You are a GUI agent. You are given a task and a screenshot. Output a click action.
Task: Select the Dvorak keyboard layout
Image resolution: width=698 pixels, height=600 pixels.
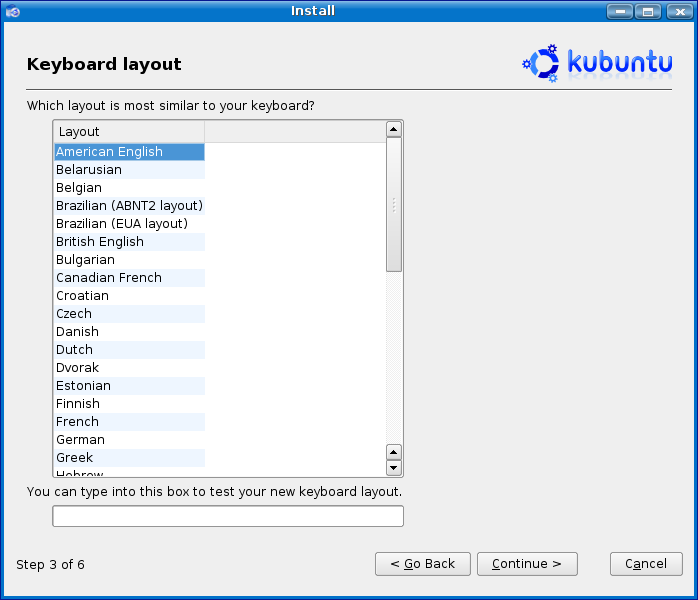pyautogui.click(x=78, y=368)
